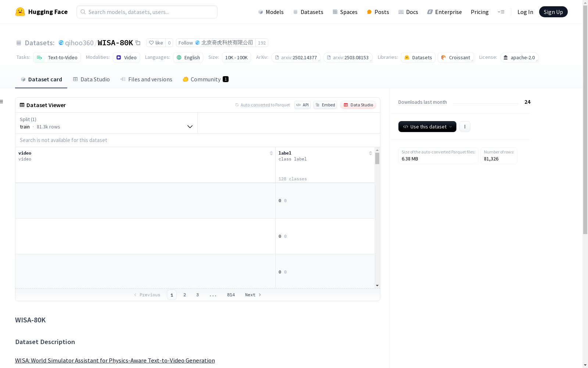Open the Files and versions tab

[x=146, y=79]
